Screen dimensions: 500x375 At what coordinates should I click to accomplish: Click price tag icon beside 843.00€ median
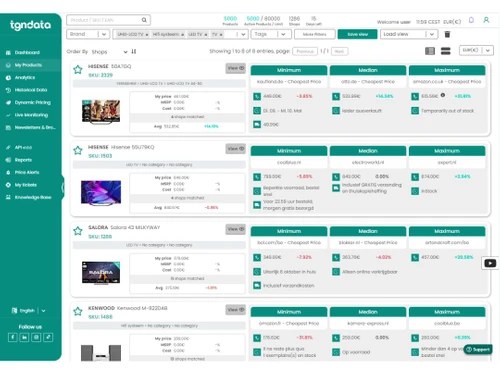click(x=336, y=177)
